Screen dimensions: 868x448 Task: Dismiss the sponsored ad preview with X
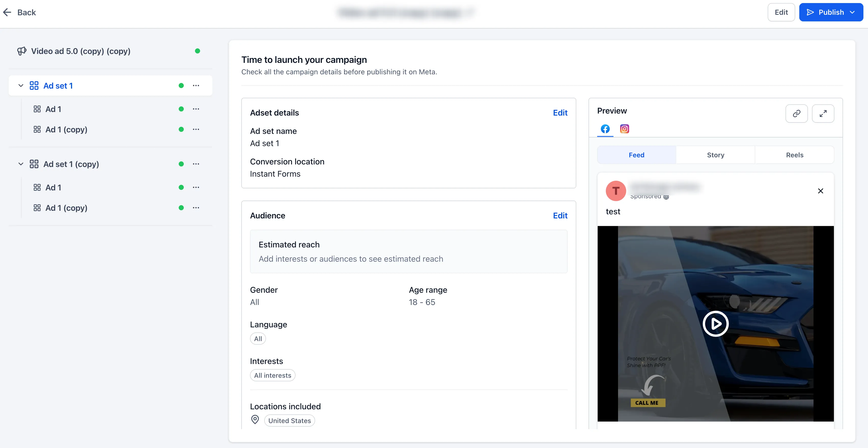point(820,191)
